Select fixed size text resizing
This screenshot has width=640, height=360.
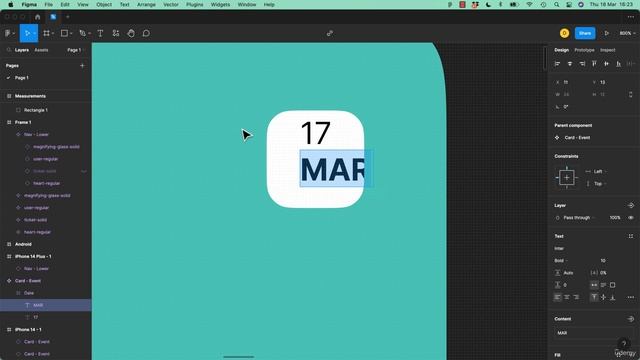(x=613, y=285)
